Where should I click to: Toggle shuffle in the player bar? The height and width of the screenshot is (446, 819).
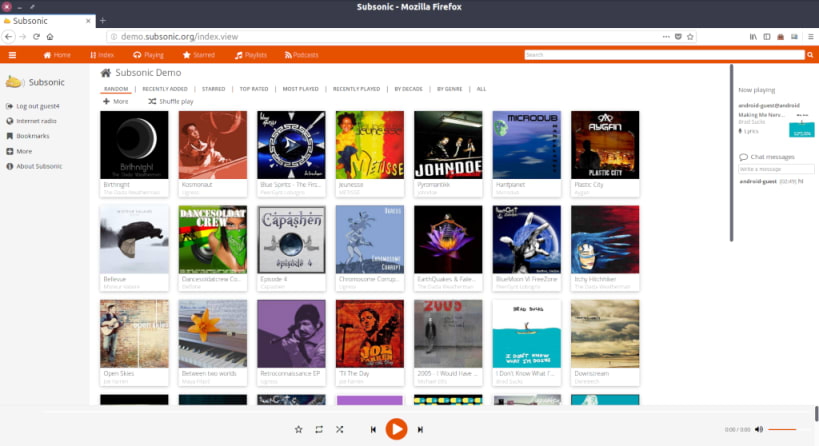(340, 429)
